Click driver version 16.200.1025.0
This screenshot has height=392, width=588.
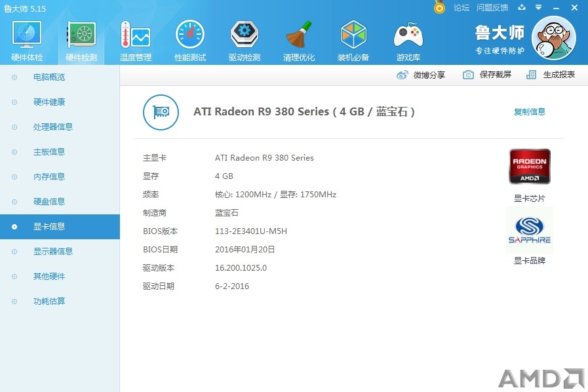[x=241, y=268]
